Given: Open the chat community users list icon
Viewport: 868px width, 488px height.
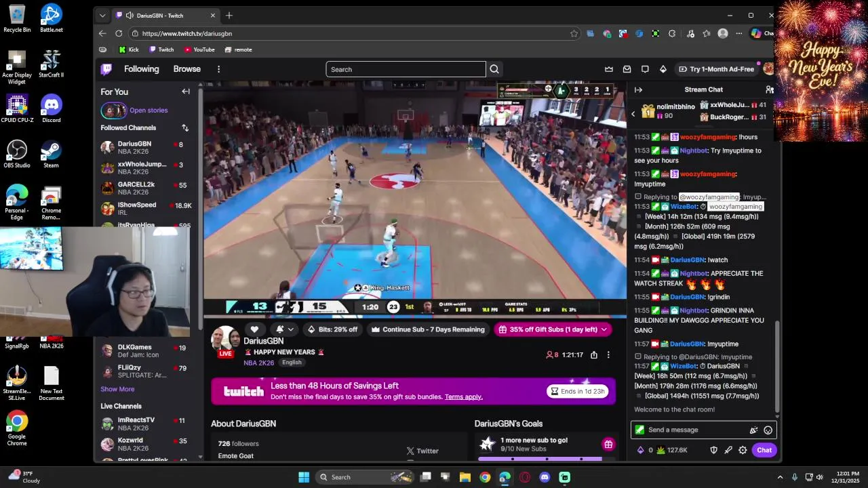Looking at the screenshot, I should coord(769,89).
